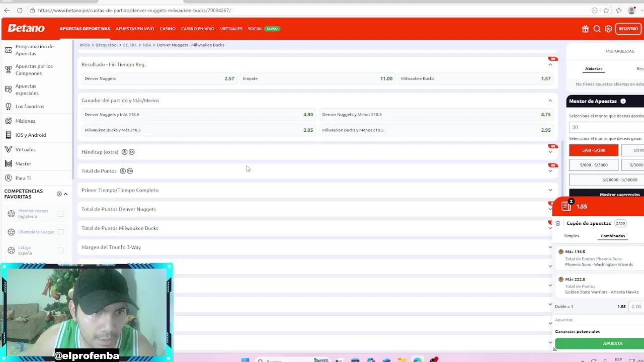The width and height of the screenshot is (644, 362).
Task: Click the bet slip coupon icon
Action: pyautogui.click(x=567, y=206)
